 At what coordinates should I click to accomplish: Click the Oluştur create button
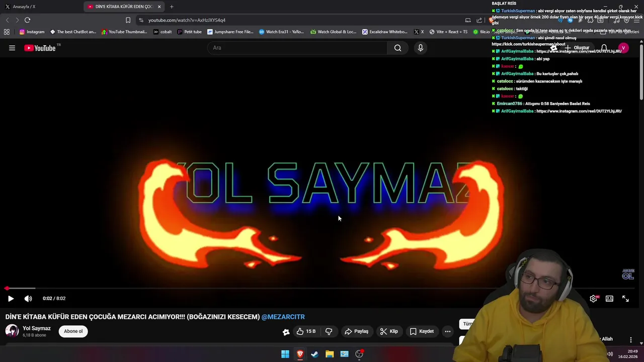pyautogui.click(x=577, y=48)
